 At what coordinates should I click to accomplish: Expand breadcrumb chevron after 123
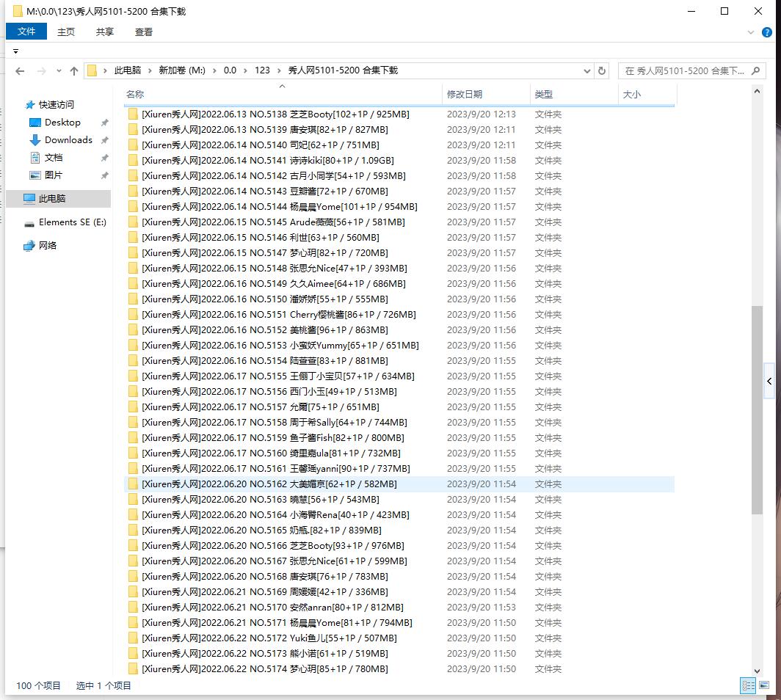click(x=278, y=70)
